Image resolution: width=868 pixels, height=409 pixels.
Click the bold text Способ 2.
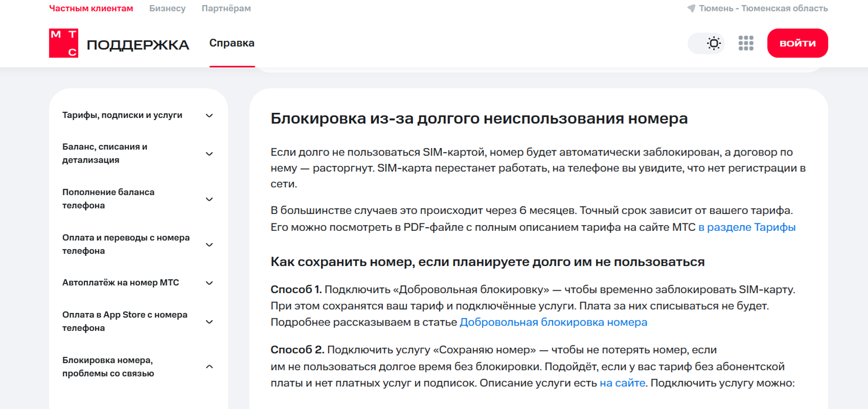(297, 350)
